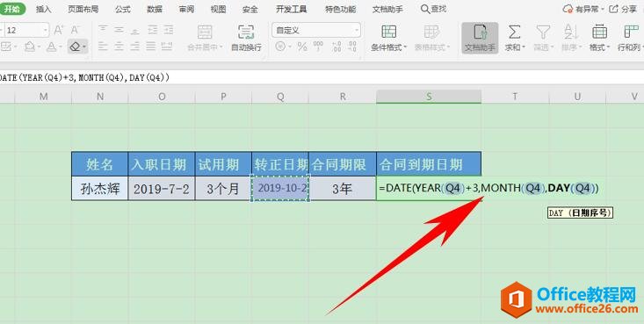Select the cell containing 孙杰辉
The image size is (644, 324).
pos(100,189)
